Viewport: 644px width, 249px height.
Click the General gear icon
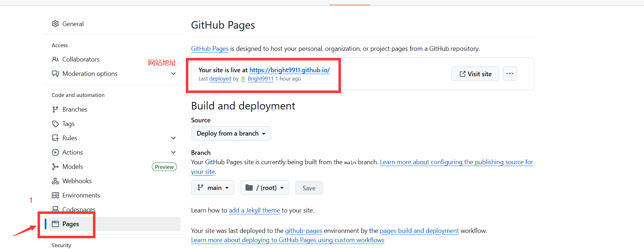coord(55,24)
